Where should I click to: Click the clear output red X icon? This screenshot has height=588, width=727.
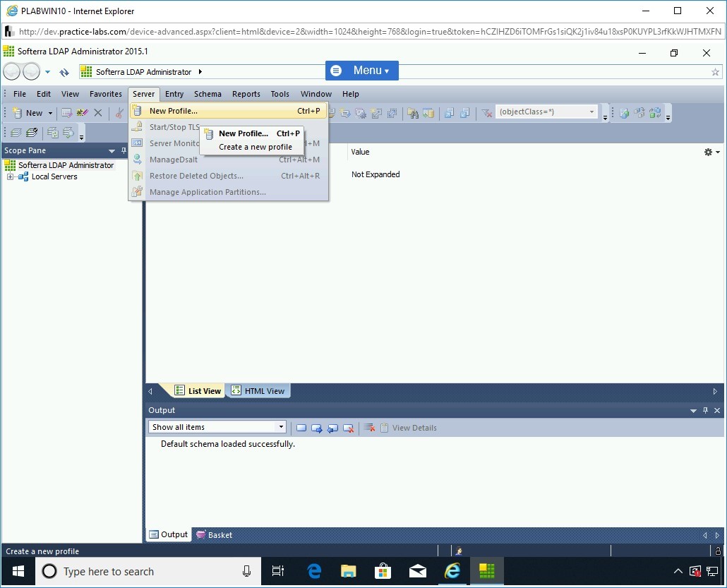(x=369, y=428)
